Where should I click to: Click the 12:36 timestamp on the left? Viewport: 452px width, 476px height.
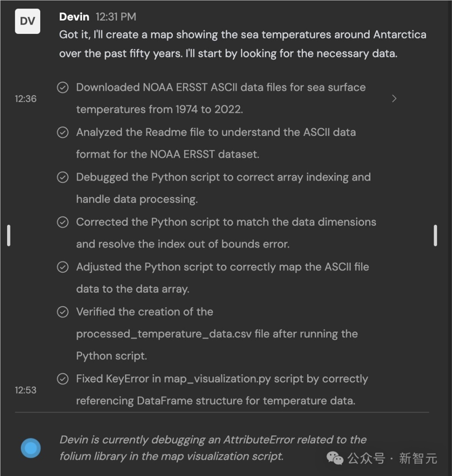26,98
